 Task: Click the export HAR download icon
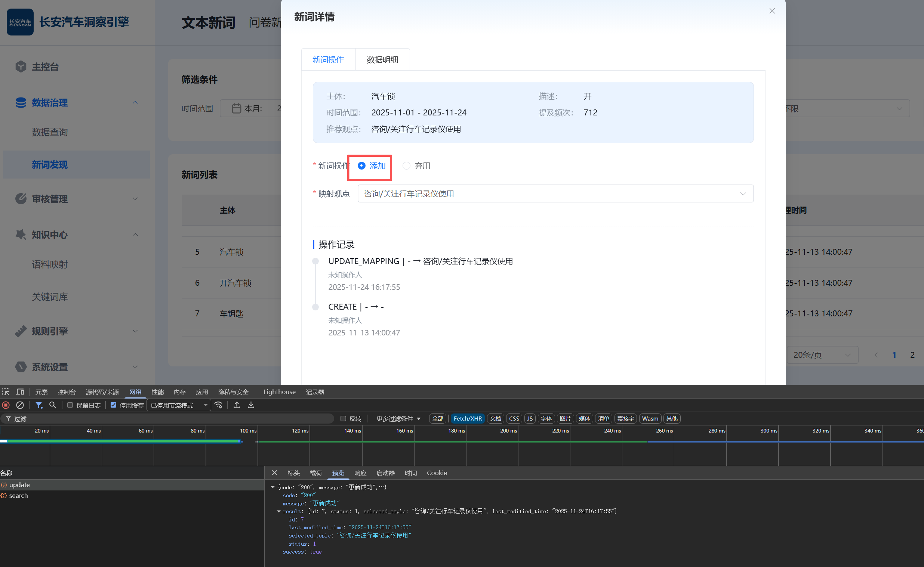point(251,405)
